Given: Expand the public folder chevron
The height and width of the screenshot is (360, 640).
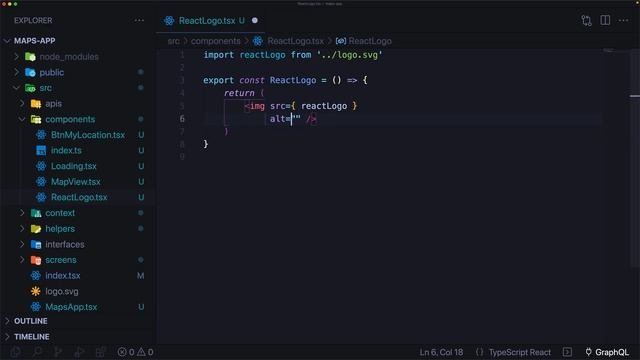Looking at the screenshot, I should click(x=17, y=72).
